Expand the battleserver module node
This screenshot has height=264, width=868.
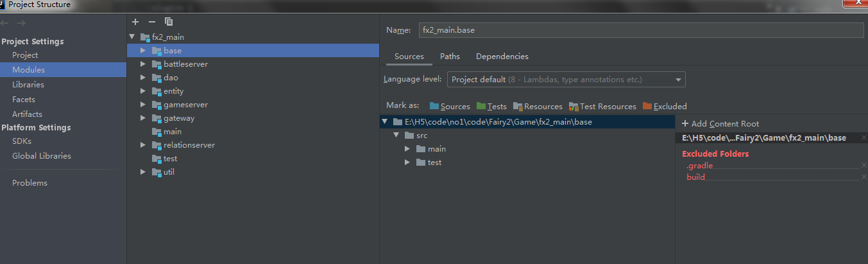click(143, 64)
